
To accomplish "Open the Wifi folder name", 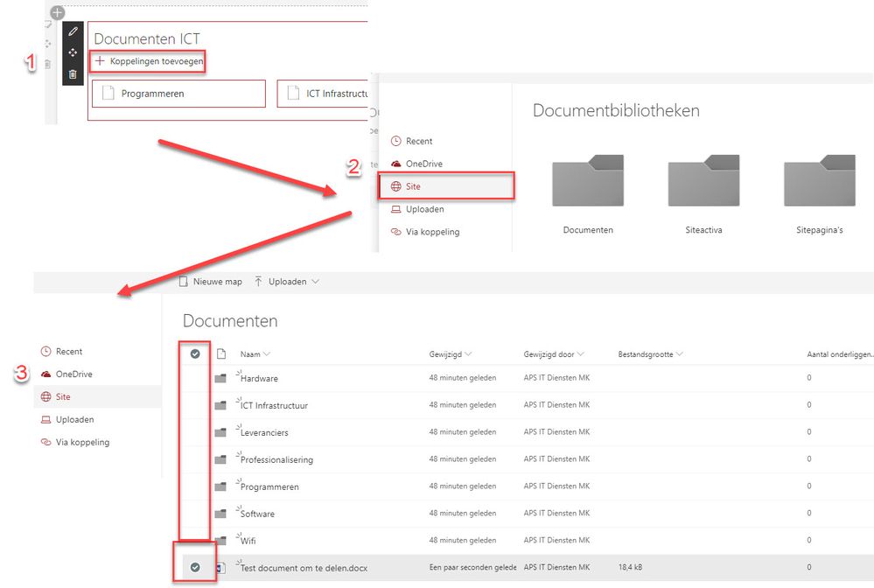I will point(248,541).
